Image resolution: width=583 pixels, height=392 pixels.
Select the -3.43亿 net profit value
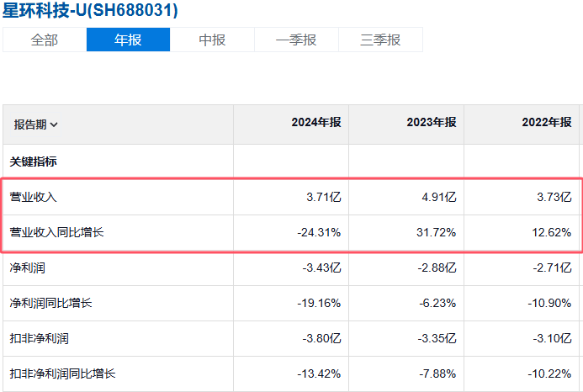point(321,268)
